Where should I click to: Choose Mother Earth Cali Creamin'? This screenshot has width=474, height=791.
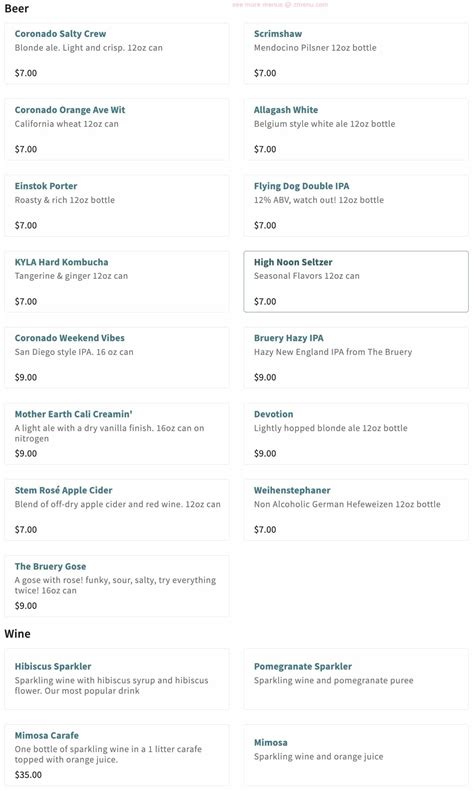pyautogui.click(x=116, y=433)
